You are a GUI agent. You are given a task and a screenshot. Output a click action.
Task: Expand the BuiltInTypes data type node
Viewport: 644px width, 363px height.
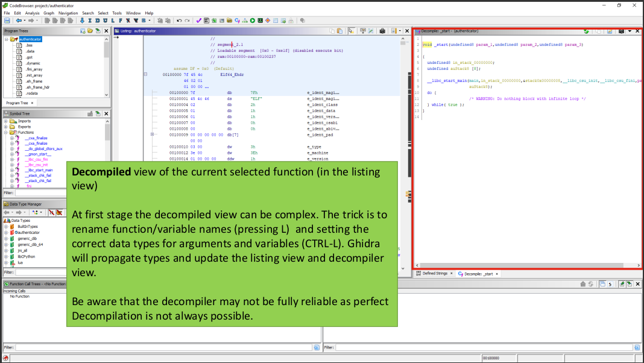click(x=6, y=227)
